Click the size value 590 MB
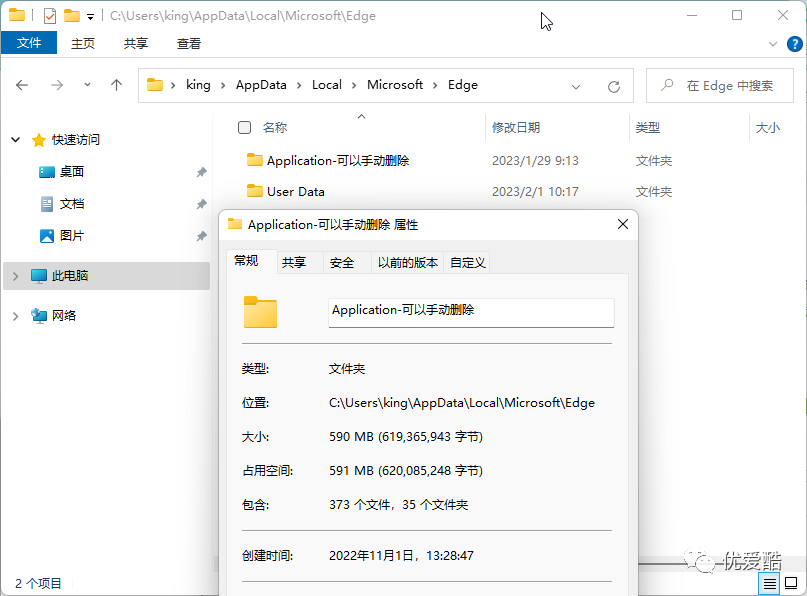 [x=406, y=437]
